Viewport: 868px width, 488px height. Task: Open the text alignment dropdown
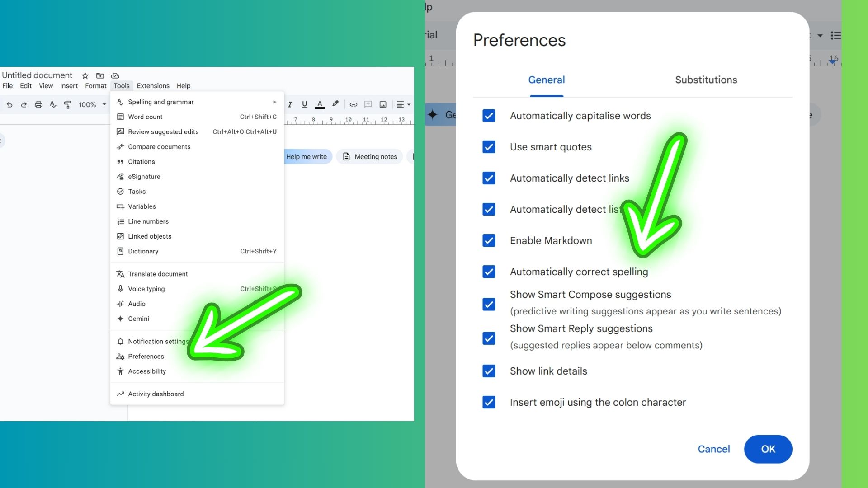pos(402,104)
